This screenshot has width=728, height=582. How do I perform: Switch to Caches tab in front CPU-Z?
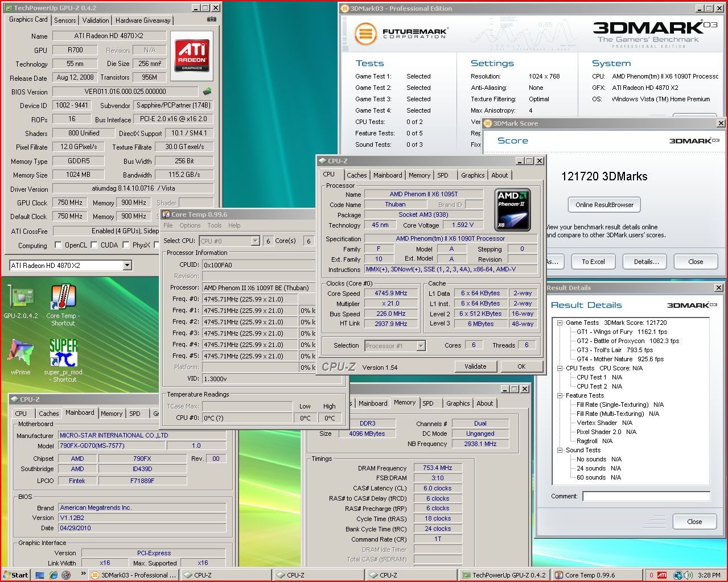(x=357, y=175)
